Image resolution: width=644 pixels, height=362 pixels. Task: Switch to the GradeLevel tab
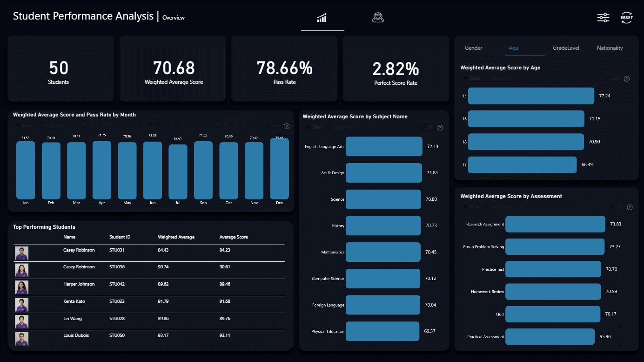(566, 48)
